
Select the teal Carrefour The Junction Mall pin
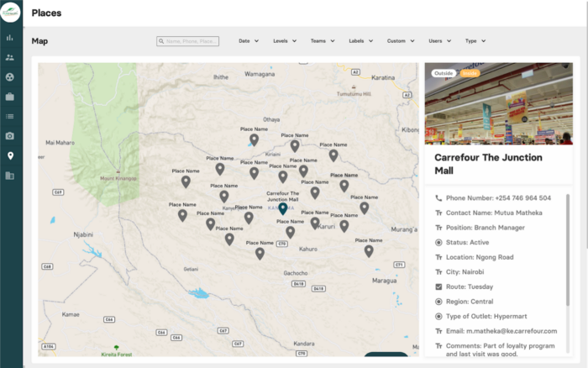point(283,209)
